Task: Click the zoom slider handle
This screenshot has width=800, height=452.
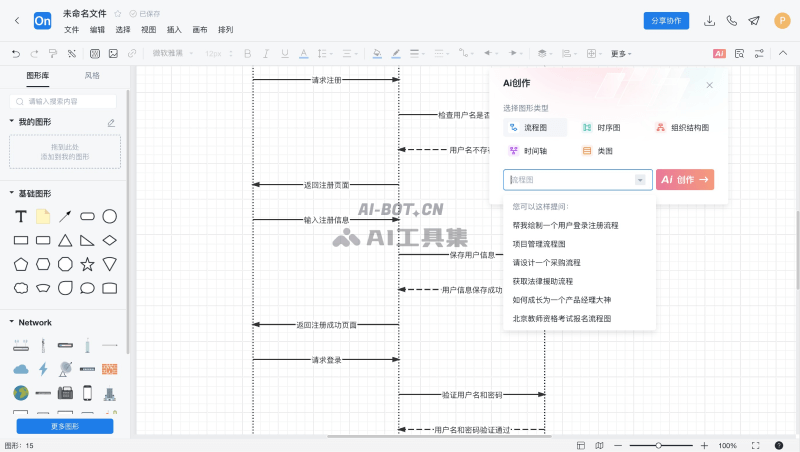Action: tap(659, 445)
